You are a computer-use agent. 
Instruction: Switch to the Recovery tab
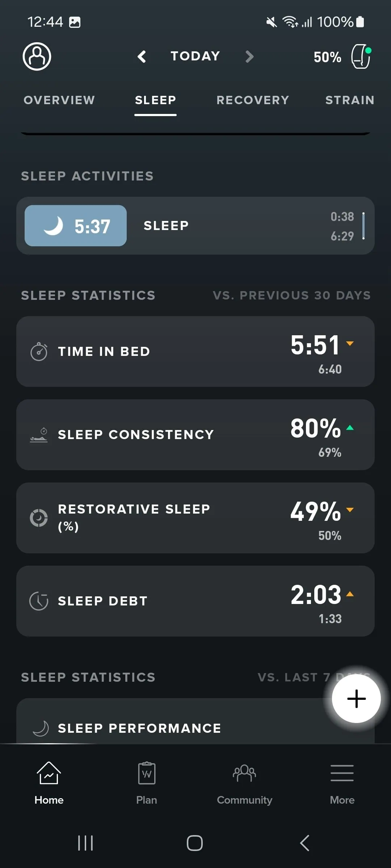pyautogui.click(x=253, y=100)
